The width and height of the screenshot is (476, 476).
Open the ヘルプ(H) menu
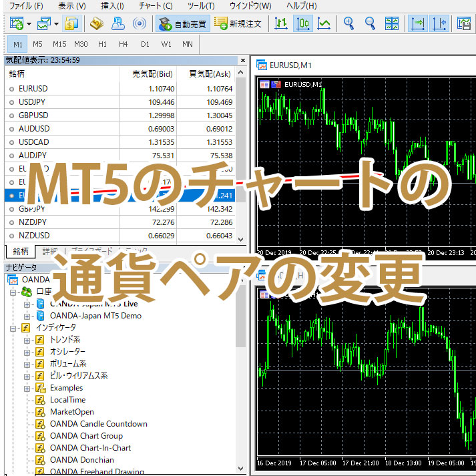click(x=302, y=6)
